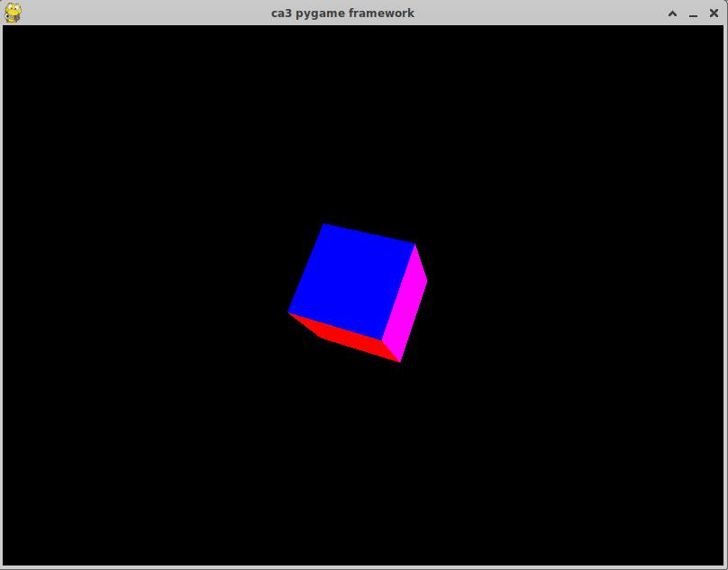This screenshot has height=570, width=728.
Task: Click the 'ca3 pygame framework' window title
Action: 342,13
